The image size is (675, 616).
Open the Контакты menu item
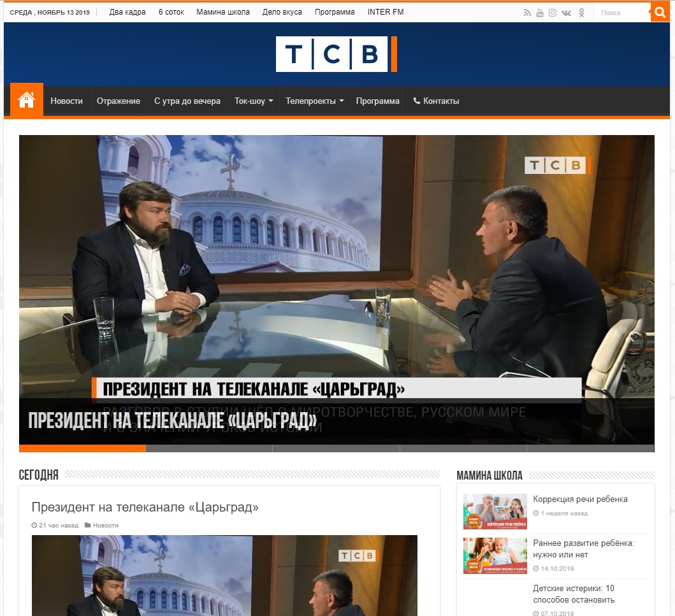tap(436, 101)
